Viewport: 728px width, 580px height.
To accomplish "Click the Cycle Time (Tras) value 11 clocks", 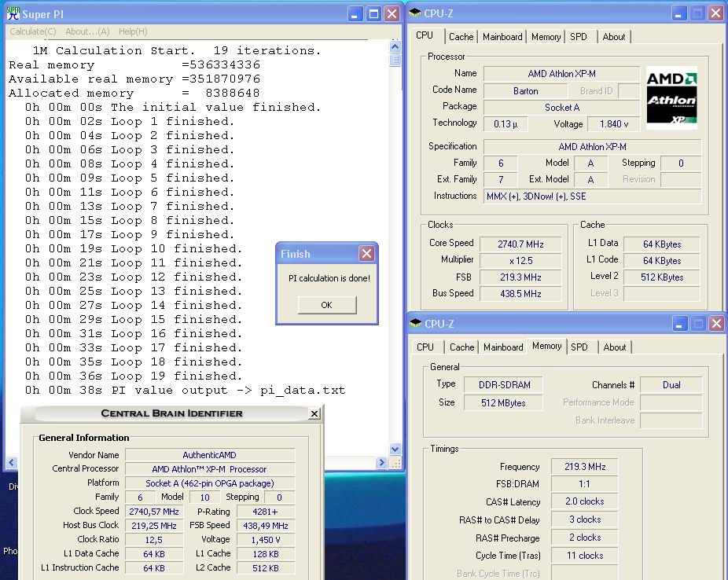I will pos(585,556).
